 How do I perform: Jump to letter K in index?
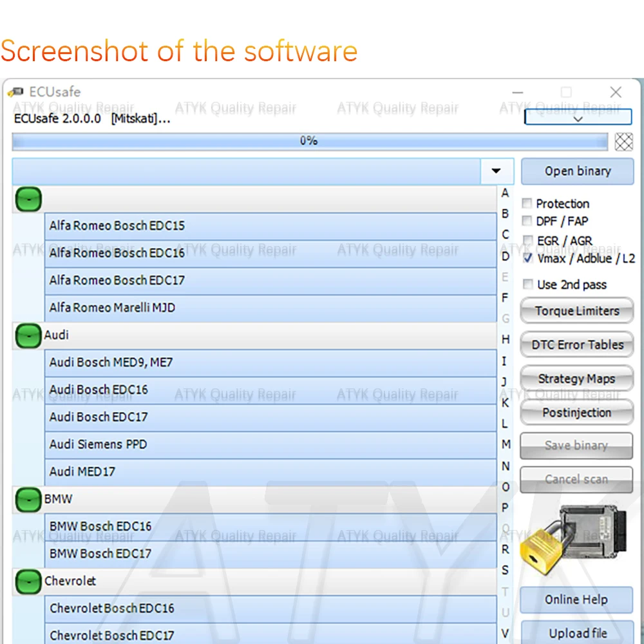[506, 403]
